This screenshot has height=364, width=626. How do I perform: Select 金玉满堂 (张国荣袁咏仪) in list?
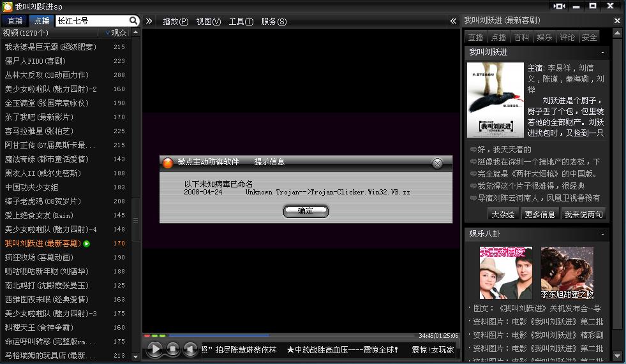[65, 103]
